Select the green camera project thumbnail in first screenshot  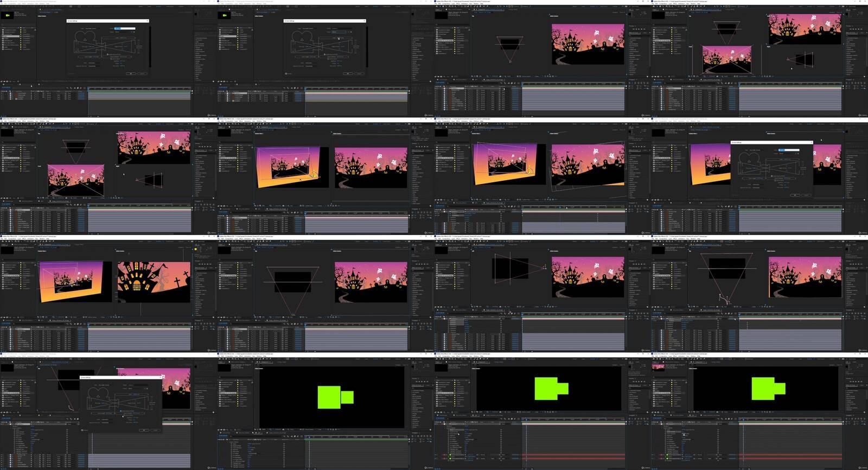[x=7, y=15]
